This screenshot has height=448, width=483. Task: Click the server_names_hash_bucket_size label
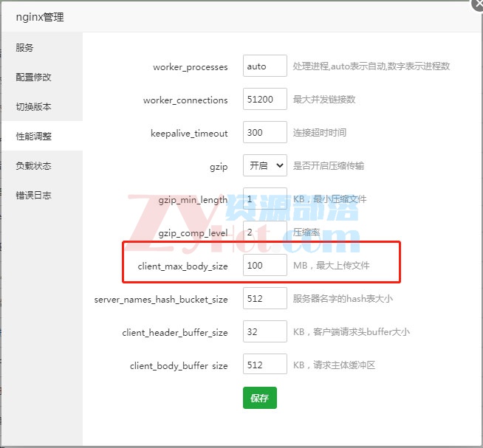click(161, 300)
